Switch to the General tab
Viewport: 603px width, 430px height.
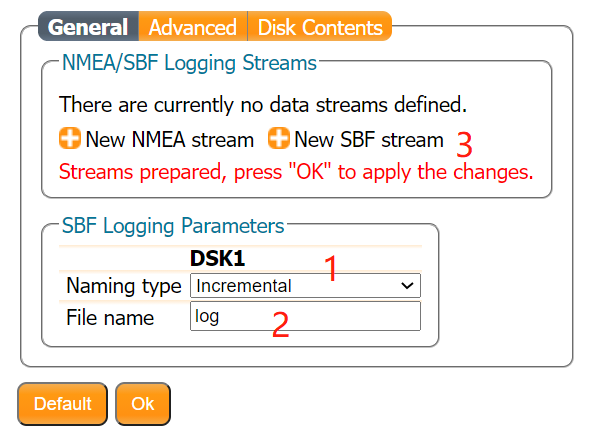pyautogui.click(x=88, y=27)
